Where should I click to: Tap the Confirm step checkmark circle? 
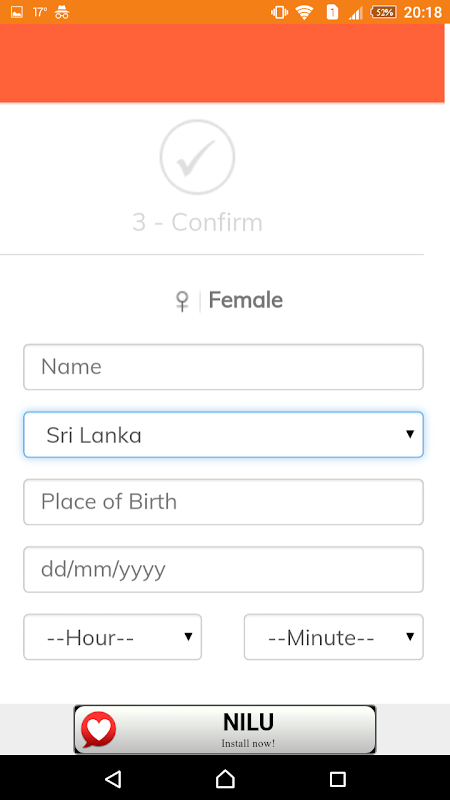click(x=197, y=157)
